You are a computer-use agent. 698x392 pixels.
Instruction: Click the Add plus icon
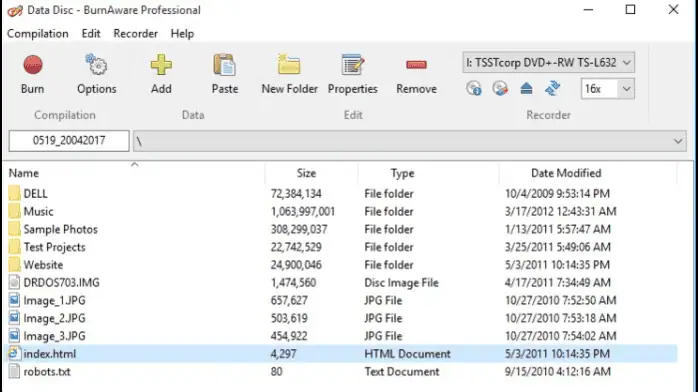click(161, 65)
